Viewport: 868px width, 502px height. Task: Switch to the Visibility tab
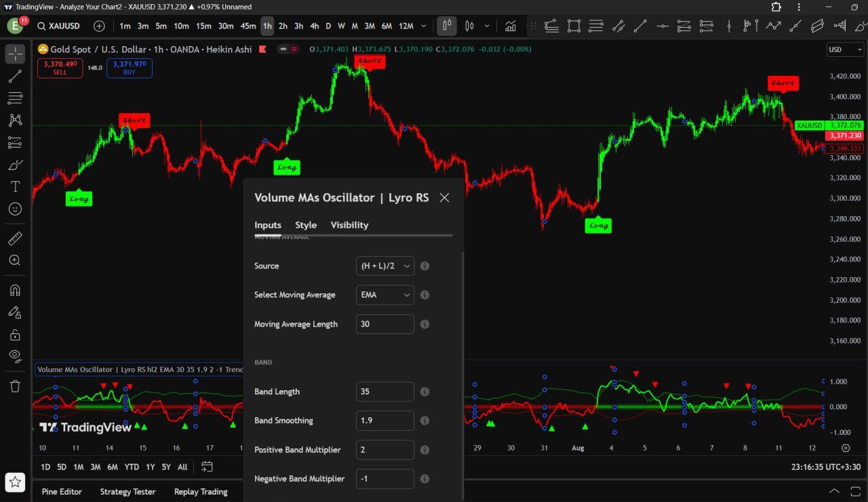tap(350, 225)
